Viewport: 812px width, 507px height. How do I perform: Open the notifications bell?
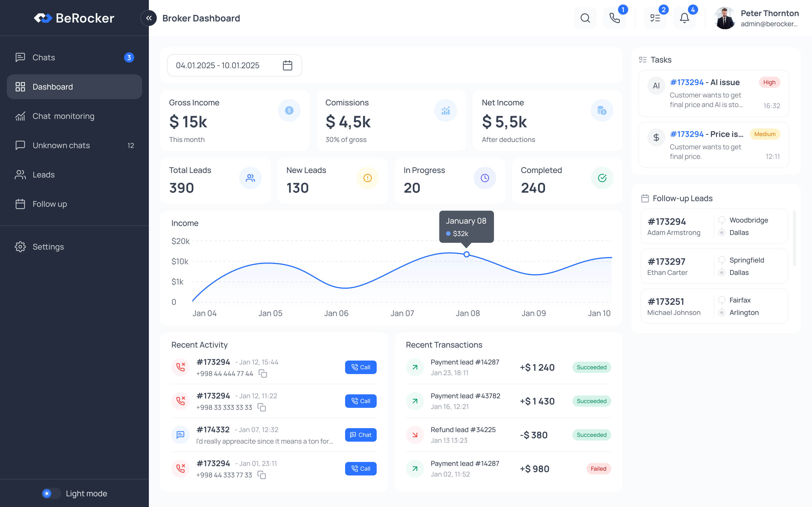pos(684,18)
